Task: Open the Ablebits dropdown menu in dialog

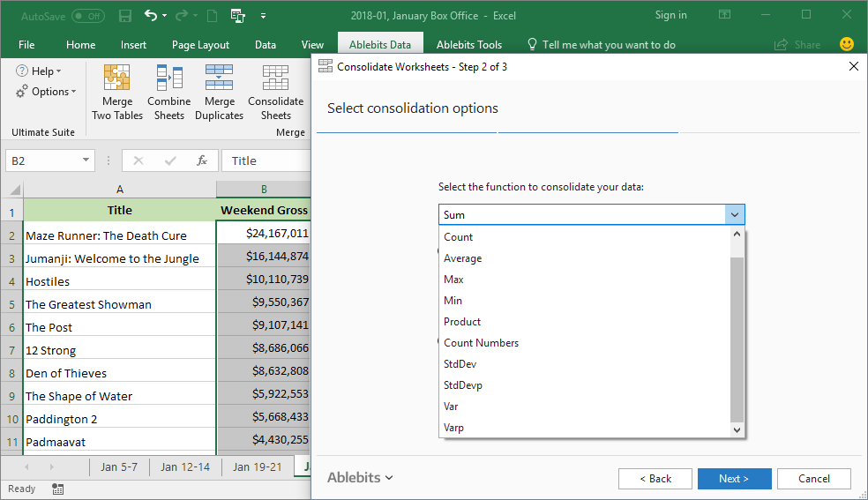Action: click(x=360, y=477)
